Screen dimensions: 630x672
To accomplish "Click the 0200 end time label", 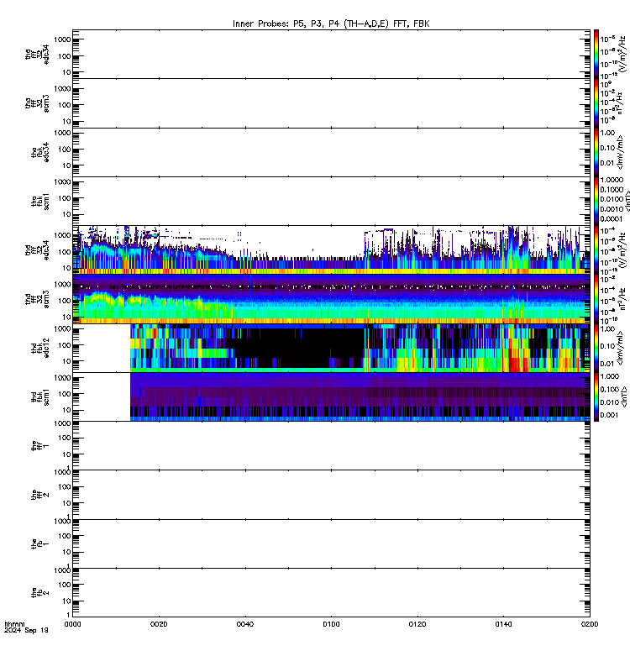I will (590, 624).
